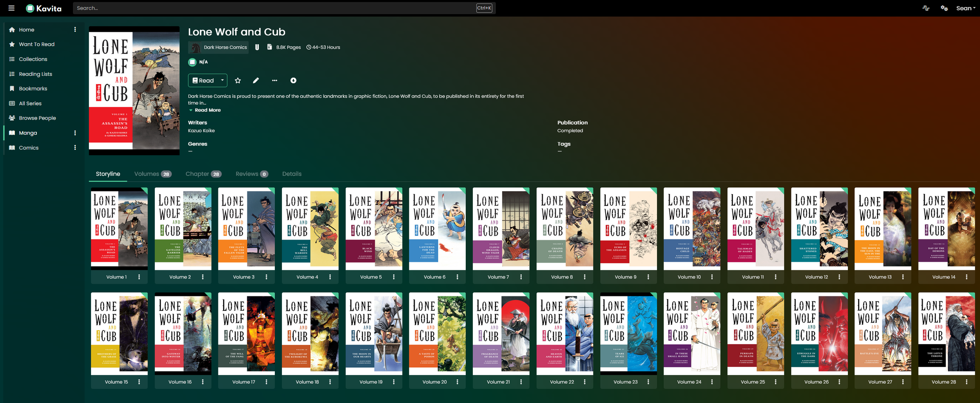Download the series with download icon
Image resolution: width=980 pixels, height=403 pixels.
point(293,80)
